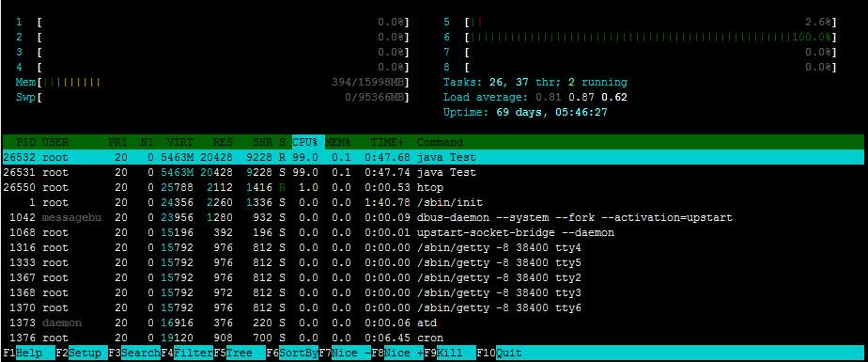Click the Load average values

coord(581,98)
